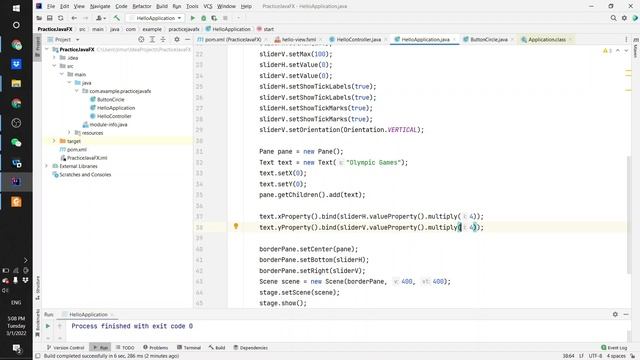
Task: Open Dependencies tool window
Action: pos(250,348)
